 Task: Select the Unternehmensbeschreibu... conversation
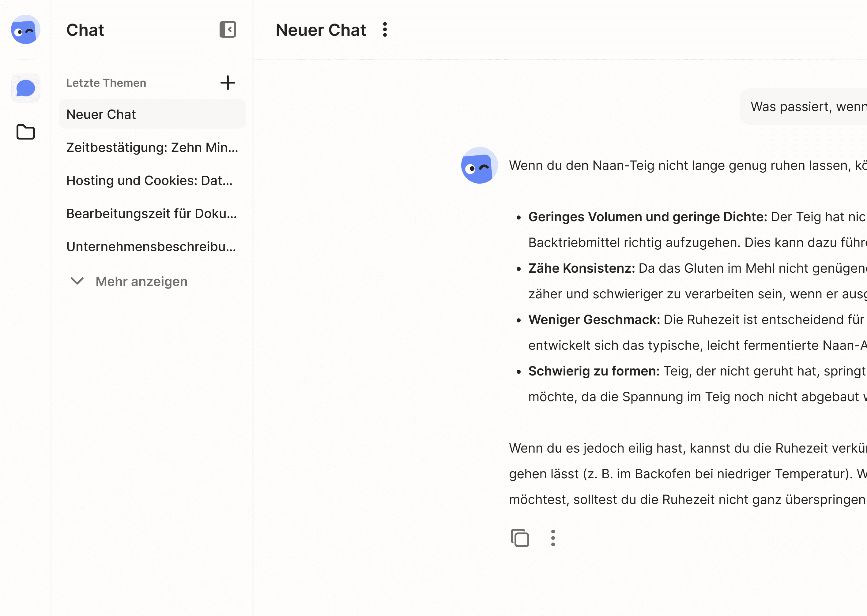[151, 247]
